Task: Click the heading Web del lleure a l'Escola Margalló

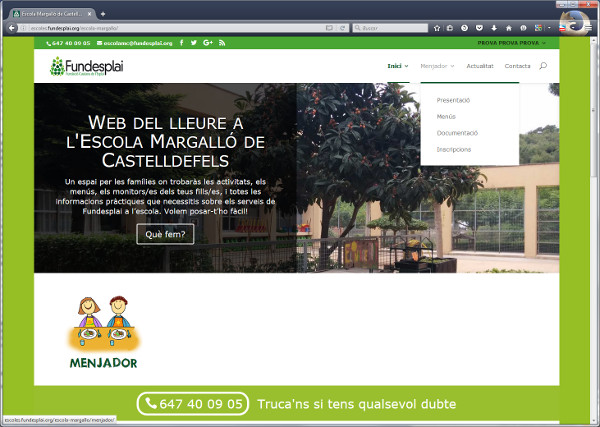Action: click(166, 141)
